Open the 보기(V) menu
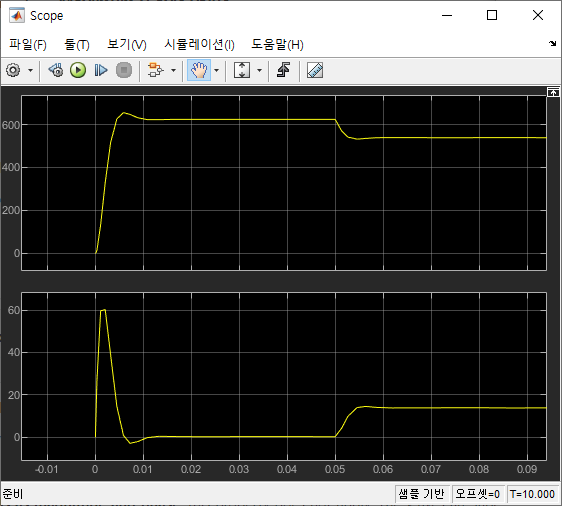Viewport: 562px width, 506px height. (x=127, y=44)
